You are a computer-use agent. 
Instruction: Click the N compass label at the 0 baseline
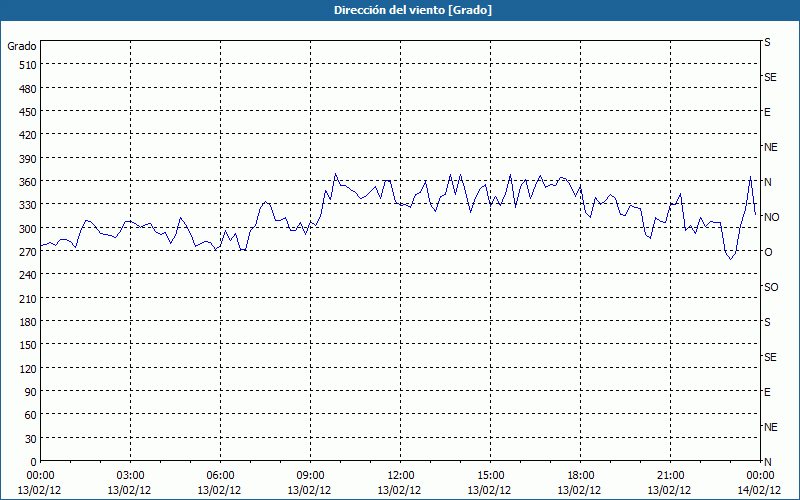pos(767,462)
